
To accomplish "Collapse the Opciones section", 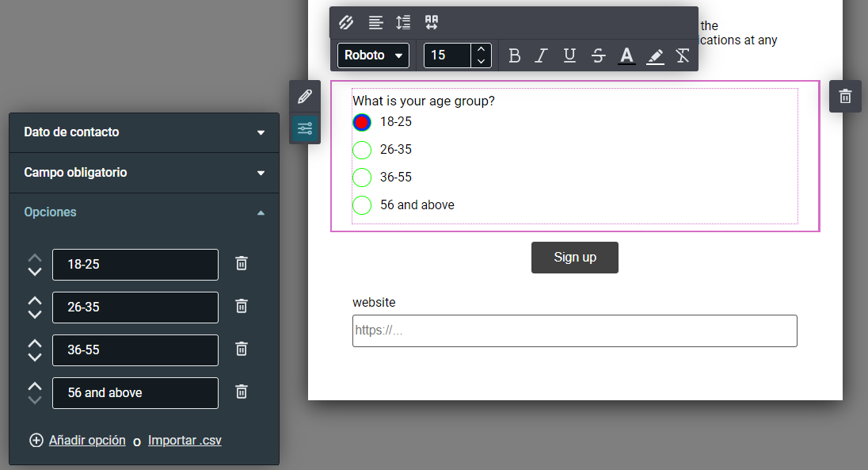I will 144,212.
